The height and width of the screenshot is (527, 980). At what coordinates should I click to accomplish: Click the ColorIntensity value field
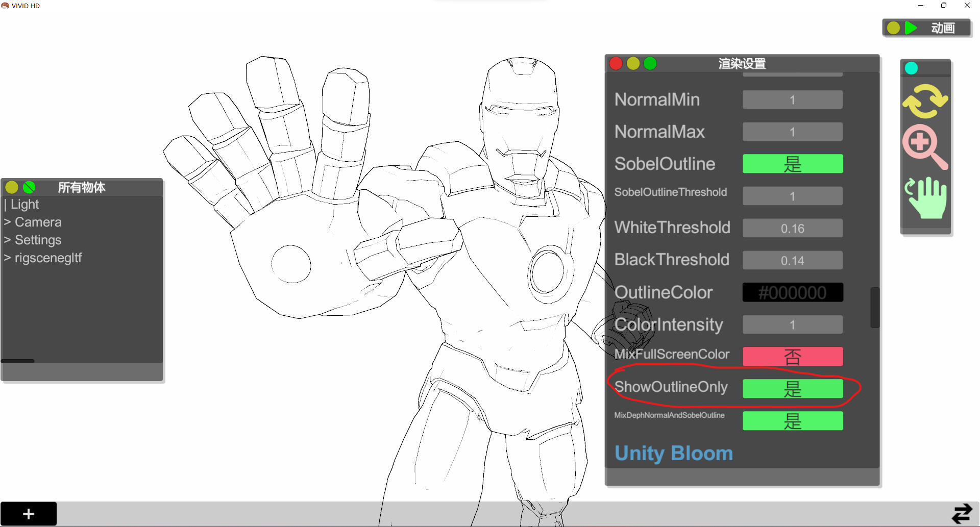pyautogui.click(x=792, y=324)
